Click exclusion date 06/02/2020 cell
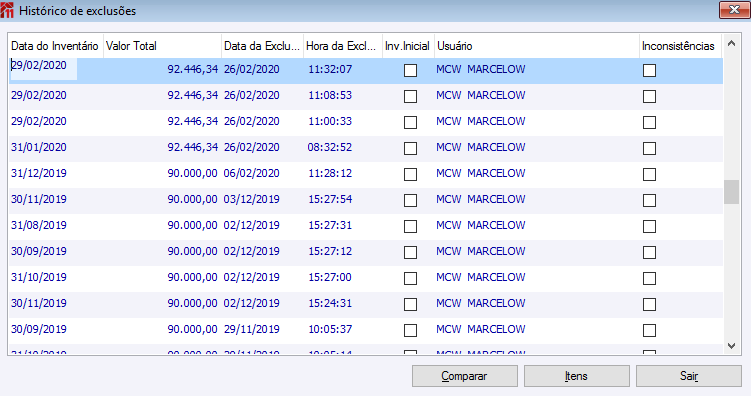This screenshot has width=751, height=396. tap(251, 173)
